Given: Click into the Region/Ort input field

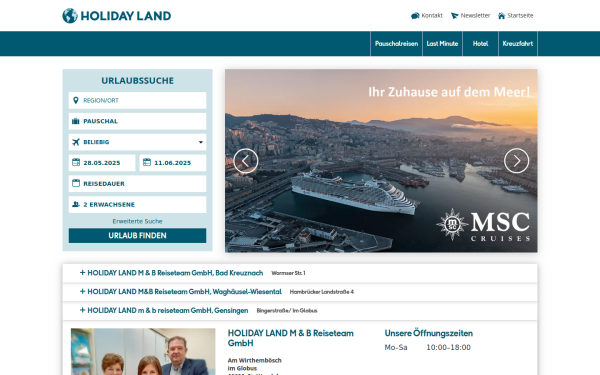Looking at the screenshot, I should 137,100.
